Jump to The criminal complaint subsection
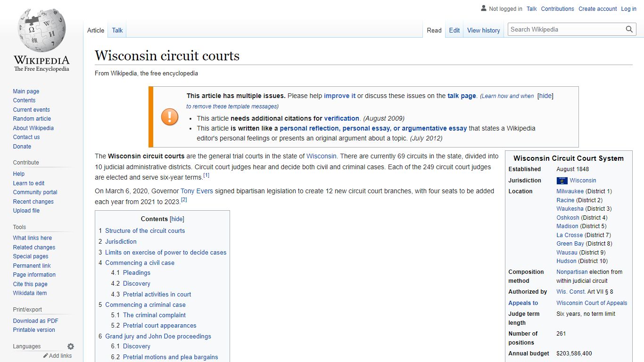The image size is (644, 362). [154, 315]
